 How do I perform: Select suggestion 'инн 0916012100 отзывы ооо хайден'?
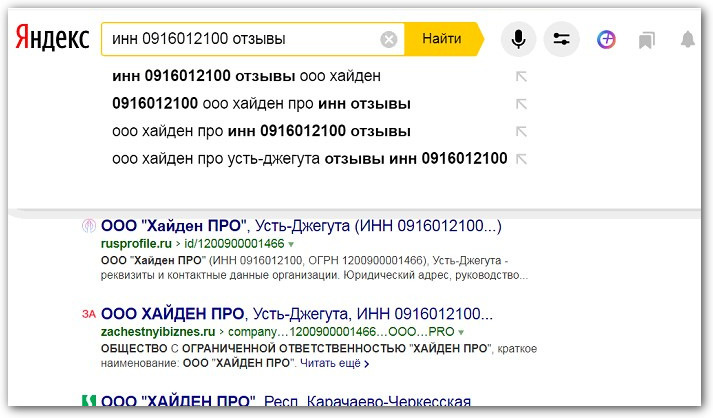coord(246,76)
